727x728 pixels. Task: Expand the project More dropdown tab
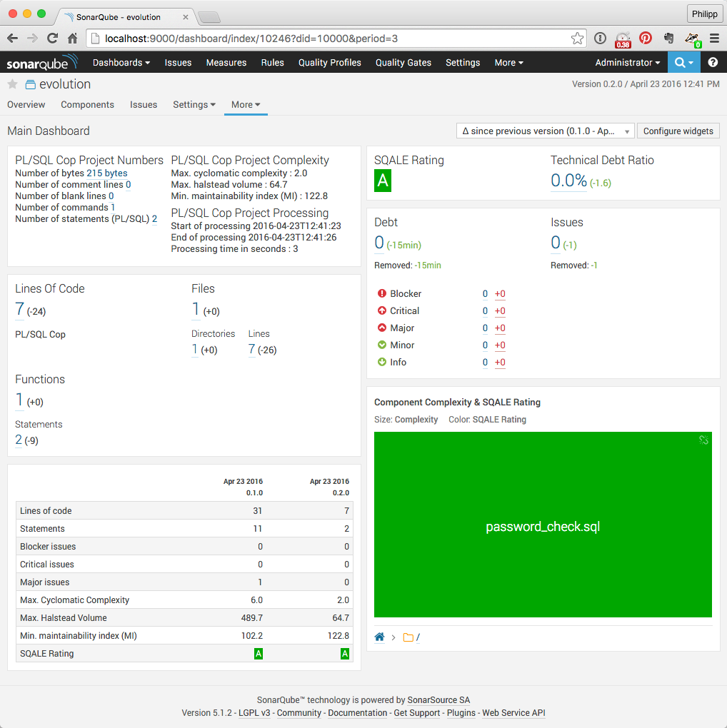pyautogui.click(x=246, y=104)
